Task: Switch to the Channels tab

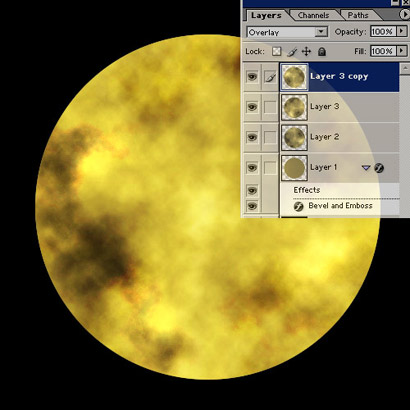Action: click(x=313, y=15)
